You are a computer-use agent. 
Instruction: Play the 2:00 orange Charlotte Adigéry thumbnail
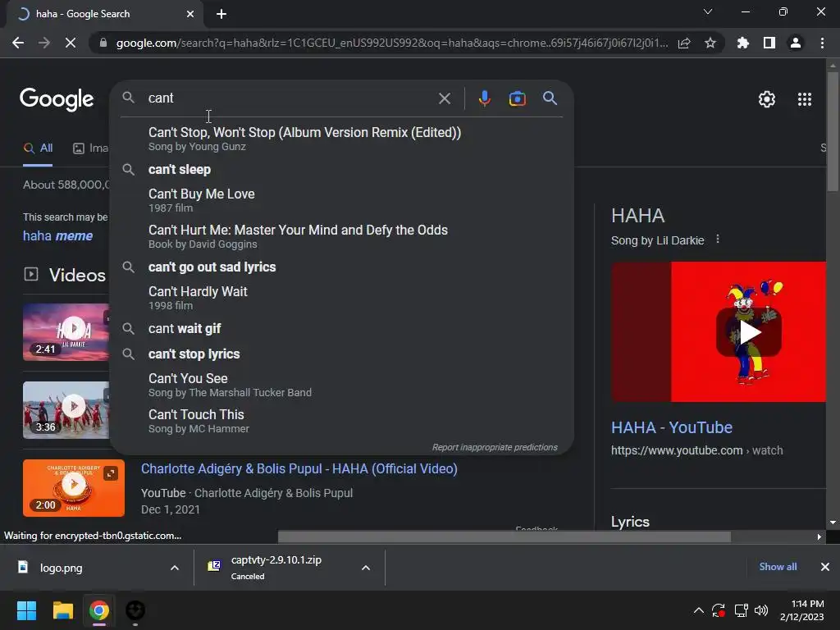click(x=73, y=488)
